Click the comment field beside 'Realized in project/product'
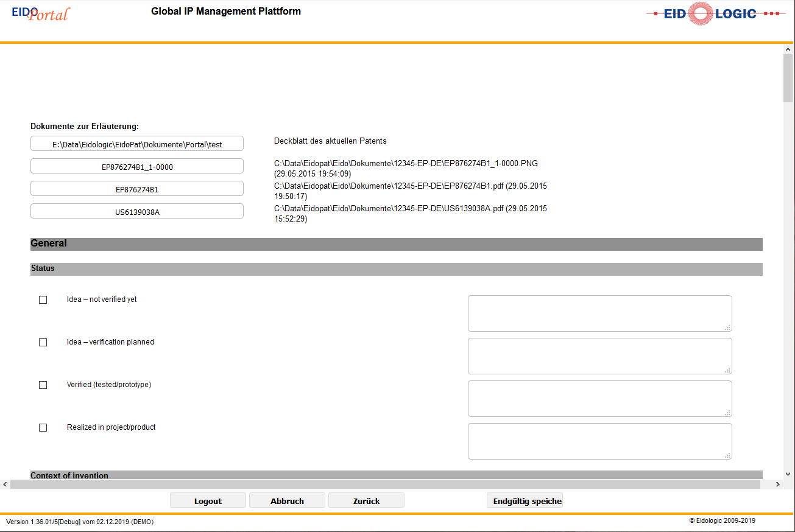795x532 pixels. [599, 441]
